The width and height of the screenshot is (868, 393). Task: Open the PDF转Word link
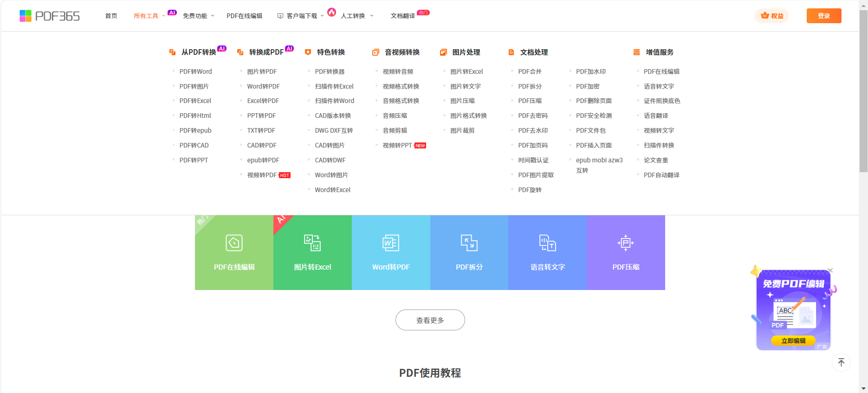(195, 71)
